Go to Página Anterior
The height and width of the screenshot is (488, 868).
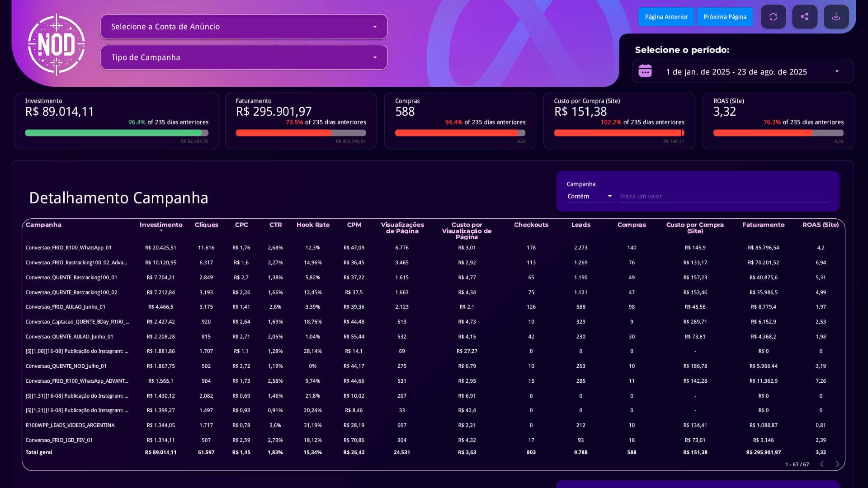pos(666,17)
